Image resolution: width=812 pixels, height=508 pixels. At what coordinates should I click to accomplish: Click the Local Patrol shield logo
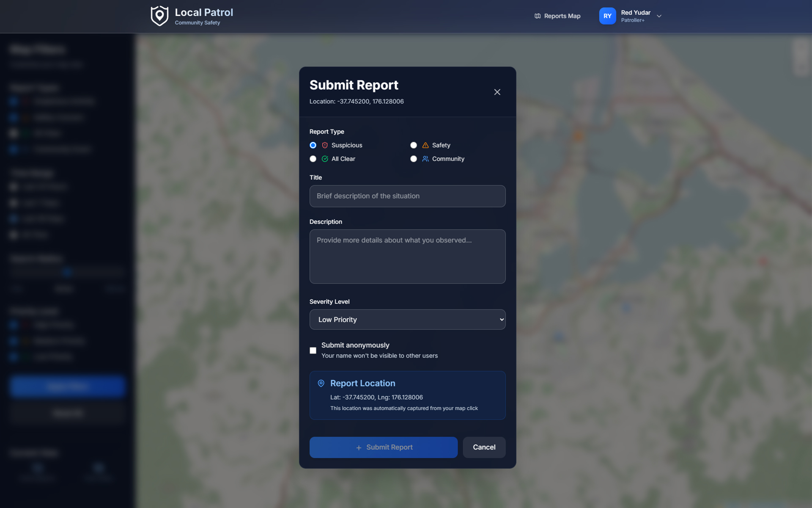[x=159, y=16]
